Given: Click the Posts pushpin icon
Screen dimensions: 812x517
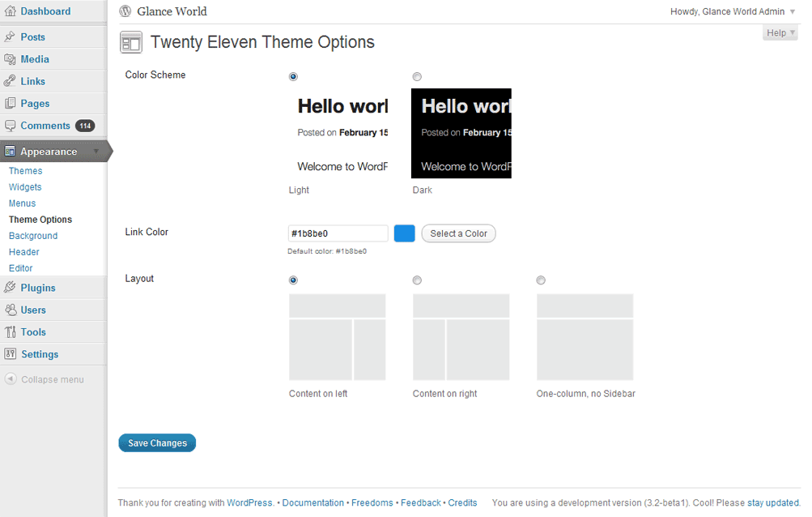Looking at the screenshot, I should [10, 36].
